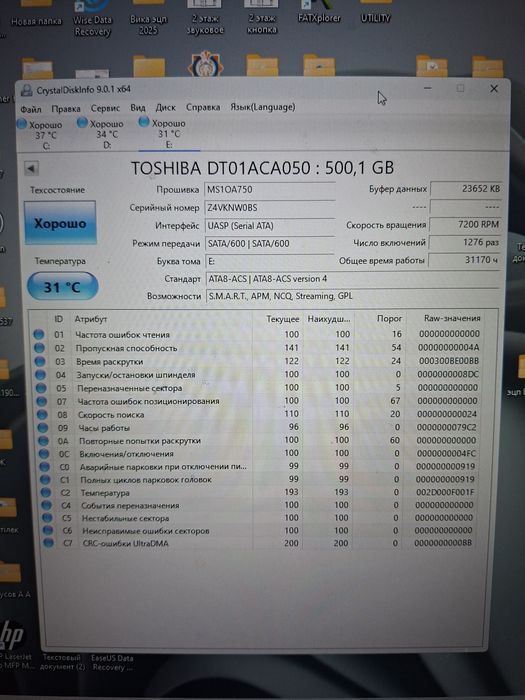Click status circle for Время раскрутки
The height and width of the screenshot is (700, 525).
point(40,361)
